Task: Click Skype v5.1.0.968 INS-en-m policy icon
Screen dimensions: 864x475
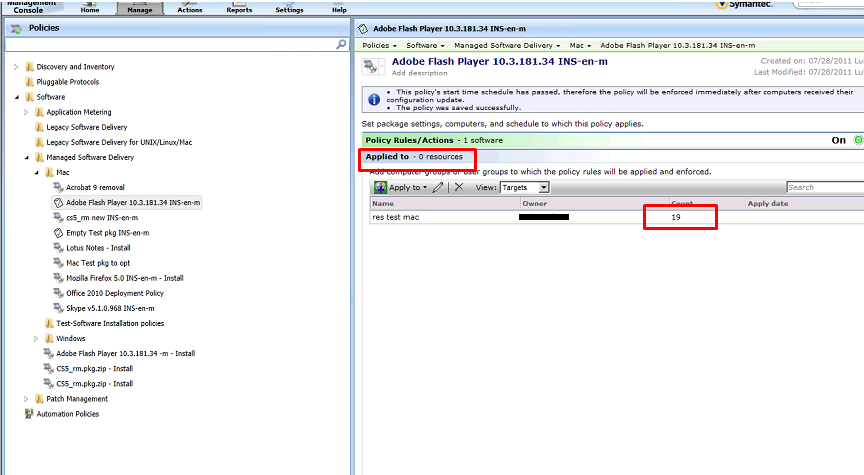Action: pos(58,308)
